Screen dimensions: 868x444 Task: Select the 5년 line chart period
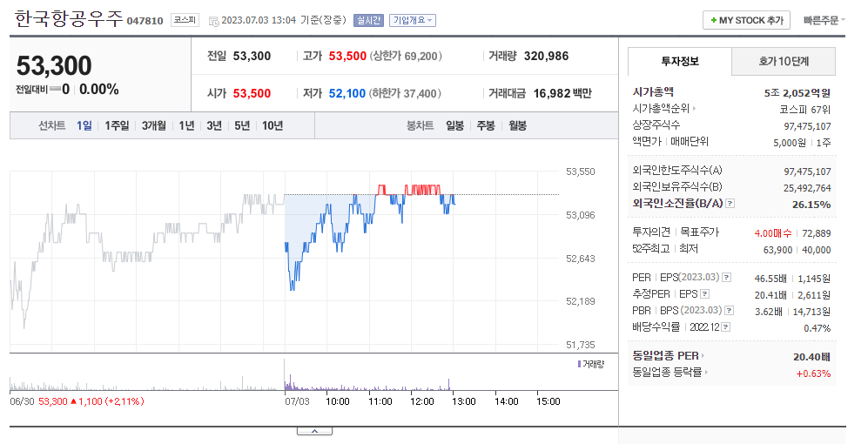tap(242, 125)
